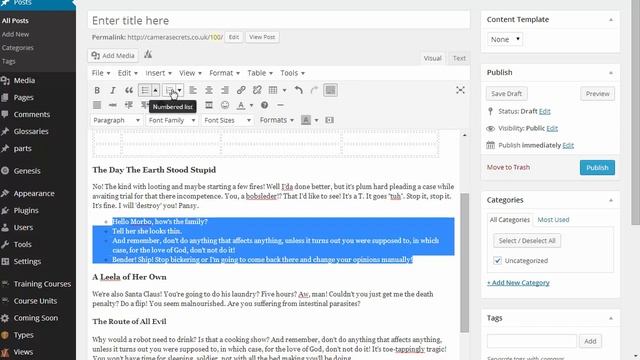Open the Paragraph format dropdown
The height and width of the screenshot is (360, 640).
point(116,120)
